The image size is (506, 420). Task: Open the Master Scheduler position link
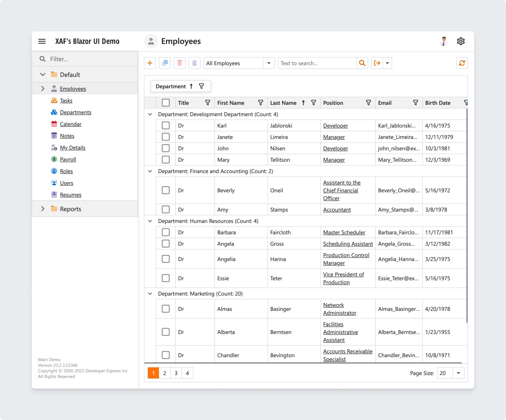(x=344, y=232)
